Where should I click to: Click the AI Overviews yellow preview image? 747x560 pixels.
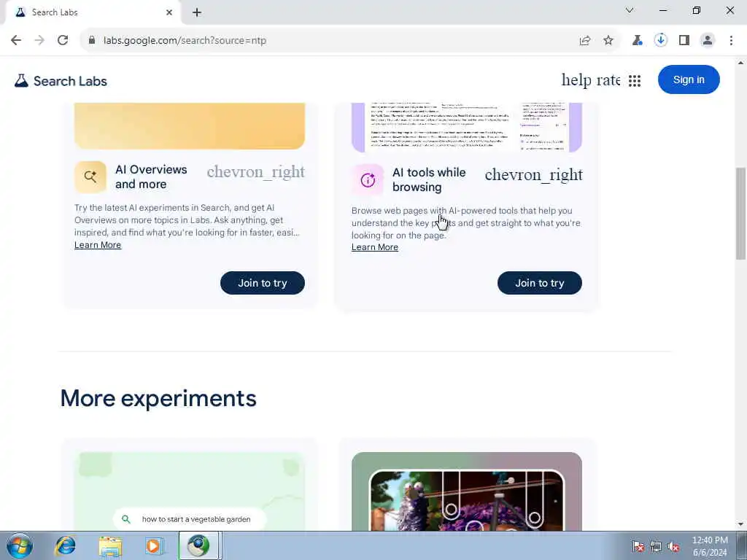click(190, 125)
